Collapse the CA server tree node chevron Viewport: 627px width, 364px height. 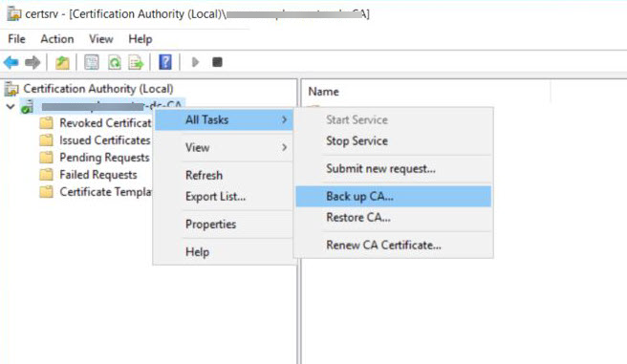11,107
